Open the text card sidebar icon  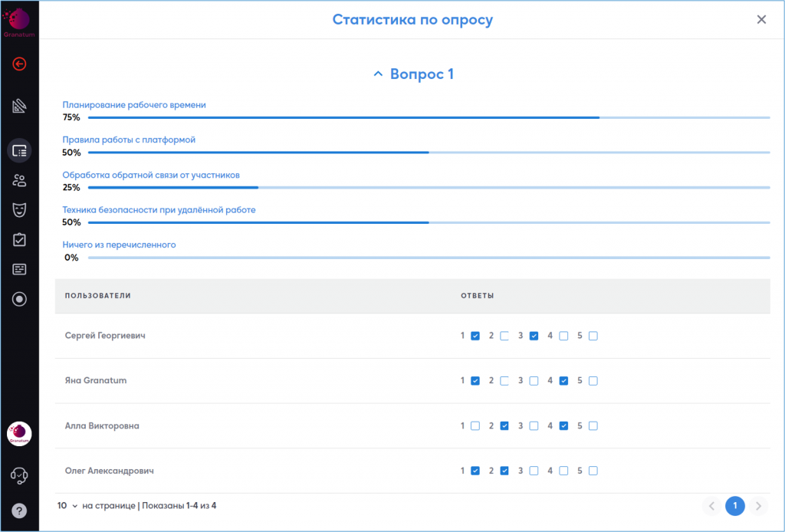point(19,269)
